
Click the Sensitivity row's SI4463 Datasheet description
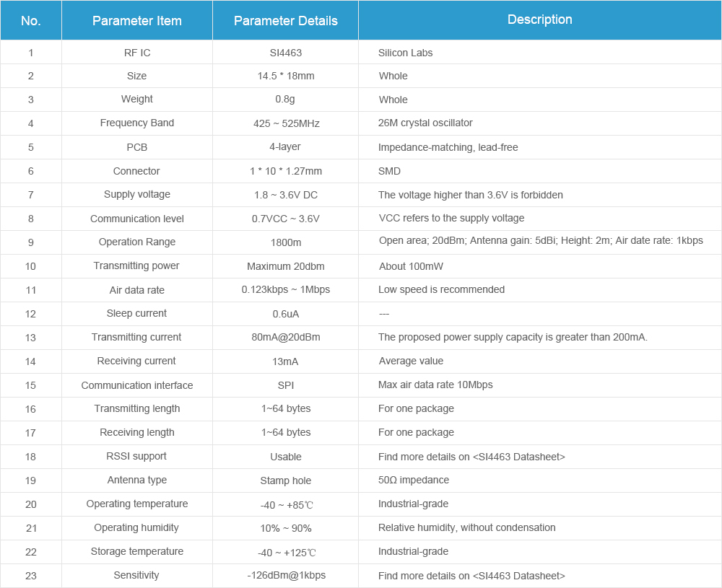click(x=471, y=576)
